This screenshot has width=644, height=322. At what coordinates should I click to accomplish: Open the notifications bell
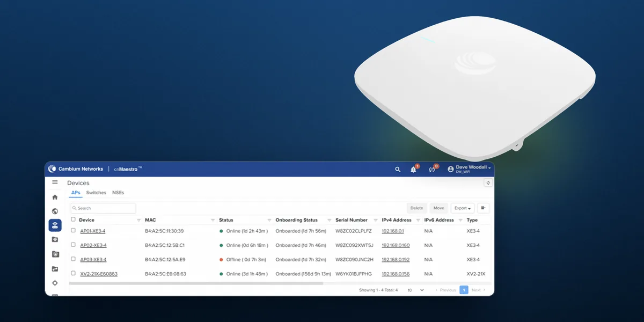pos(413,169)
